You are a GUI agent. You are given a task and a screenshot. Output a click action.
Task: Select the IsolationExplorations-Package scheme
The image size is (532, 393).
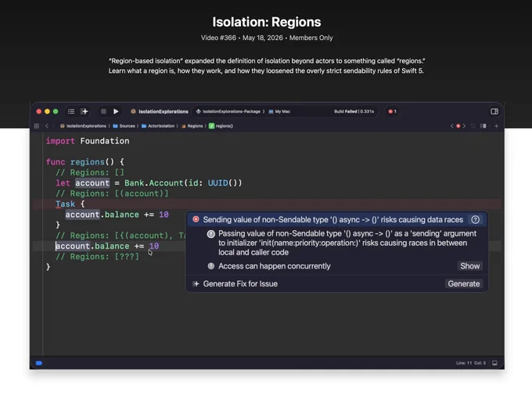point(228,111)
